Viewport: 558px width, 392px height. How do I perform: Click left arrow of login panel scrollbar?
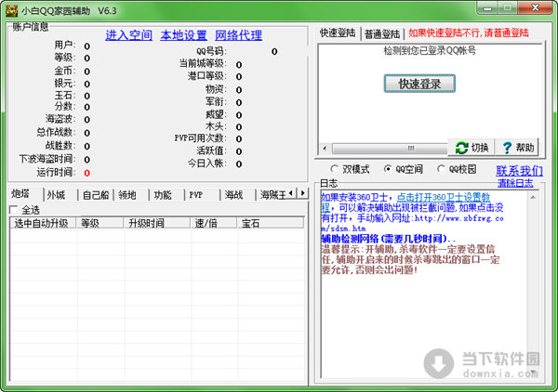325,148
